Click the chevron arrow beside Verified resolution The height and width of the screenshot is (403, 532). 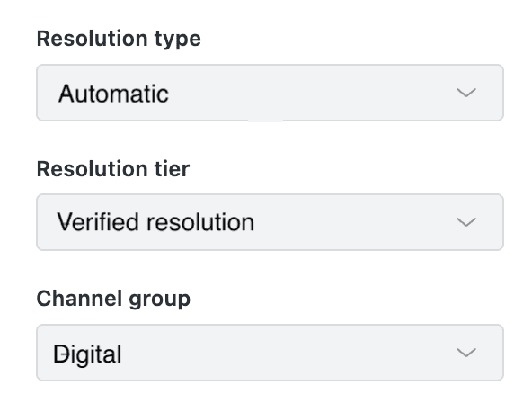(x=466, y=222)
